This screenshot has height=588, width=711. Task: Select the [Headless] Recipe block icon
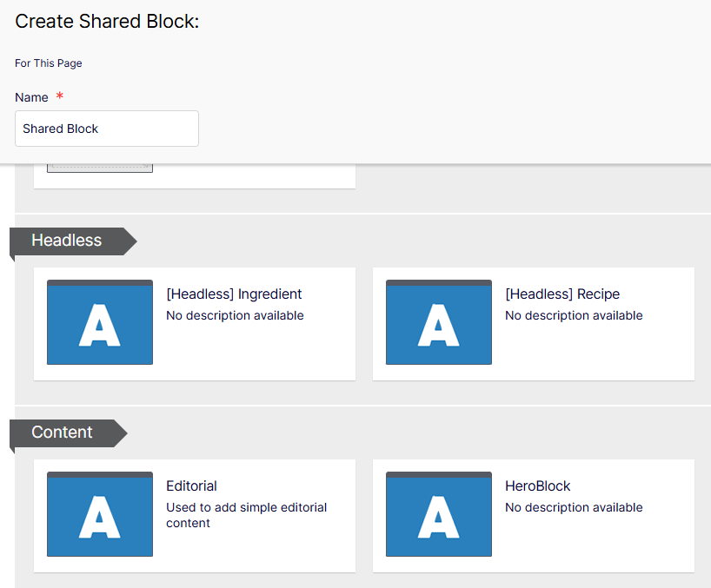[x=438, y=322]
